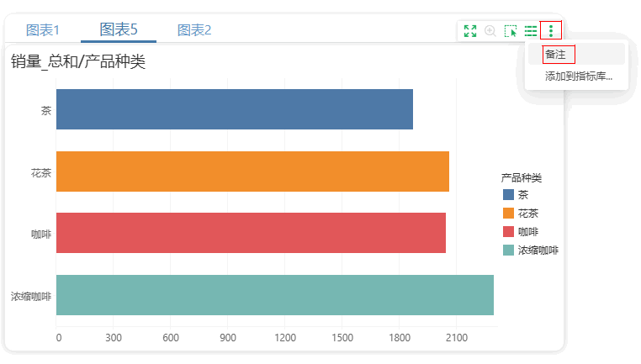Switch to the 图表2 tab
The image size is (641, 364).
(194, 29)
